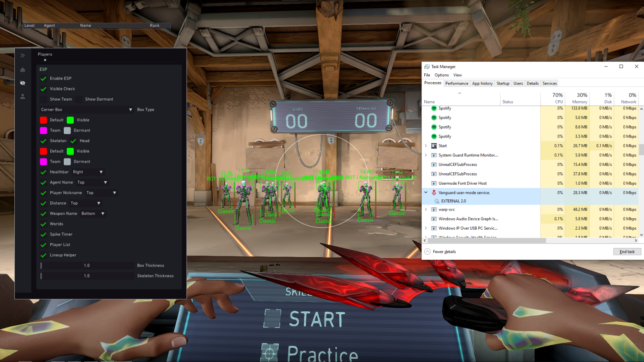This screenshot has height=362, width=644.
Task: Click Task Manager vertical scrollbar thumb
Action: [x=641, y=150]
